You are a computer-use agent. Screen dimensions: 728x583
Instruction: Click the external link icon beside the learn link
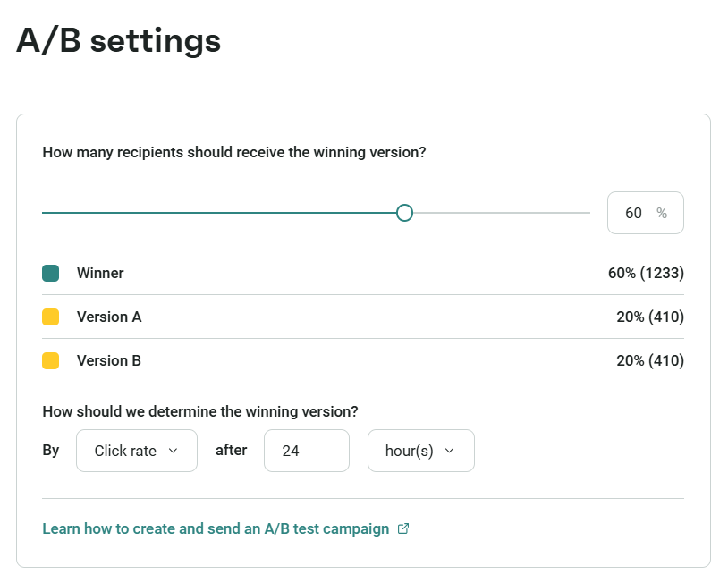click(403, 528)
